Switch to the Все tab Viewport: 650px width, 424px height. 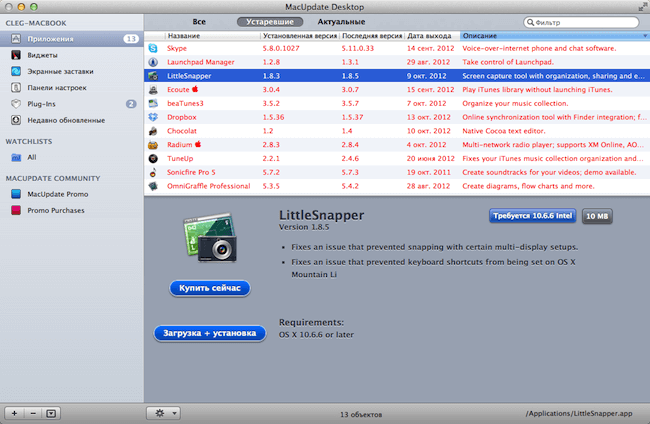(199, 22)
